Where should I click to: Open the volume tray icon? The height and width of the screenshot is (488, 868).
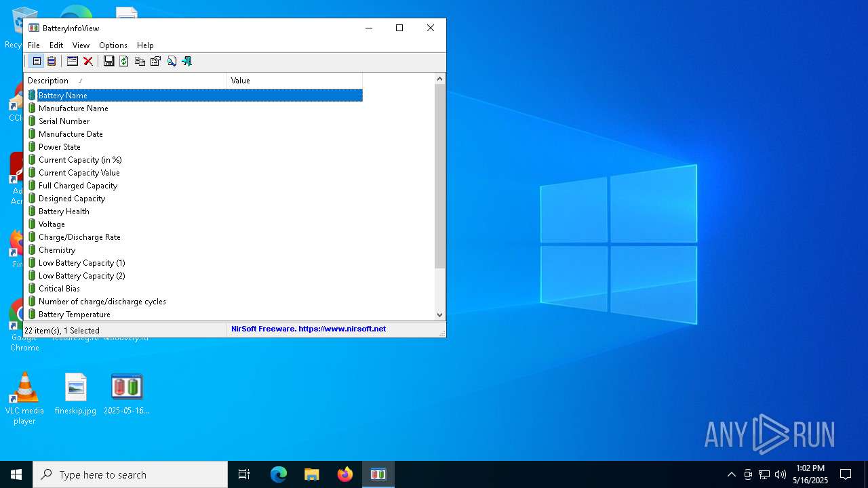pos(781,474)
